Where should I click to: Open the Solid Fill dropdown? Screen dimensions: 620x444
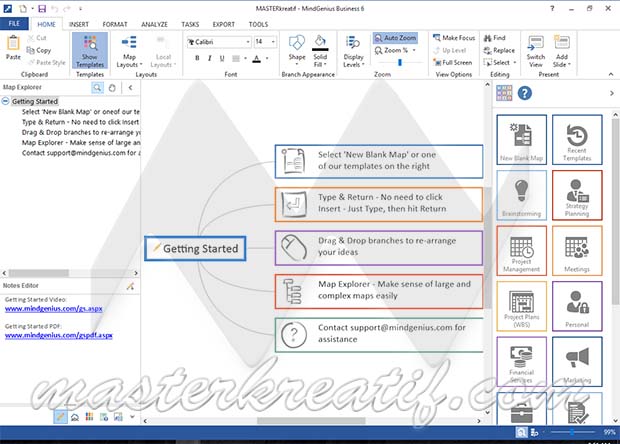pyautogui.click(x=320, y=51)
